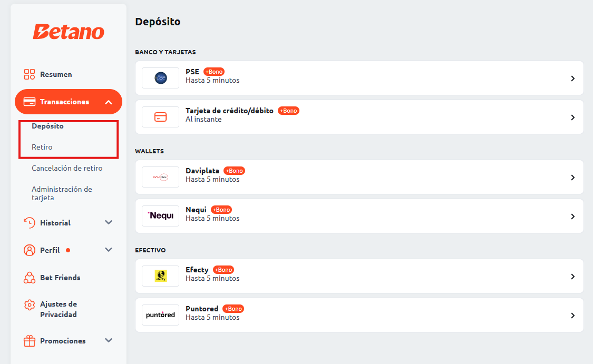The height and width of the screenshot is (364, 593).
Task: Open Cancelación de retiro
Action: click(67, 168)
